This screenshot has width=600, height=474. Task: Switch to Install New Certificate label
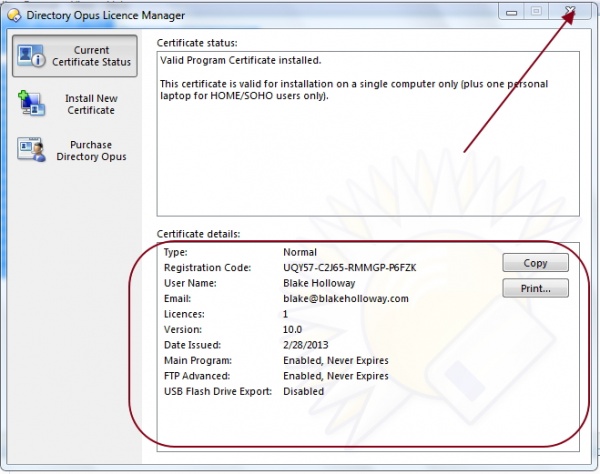(x=91, y=104)
